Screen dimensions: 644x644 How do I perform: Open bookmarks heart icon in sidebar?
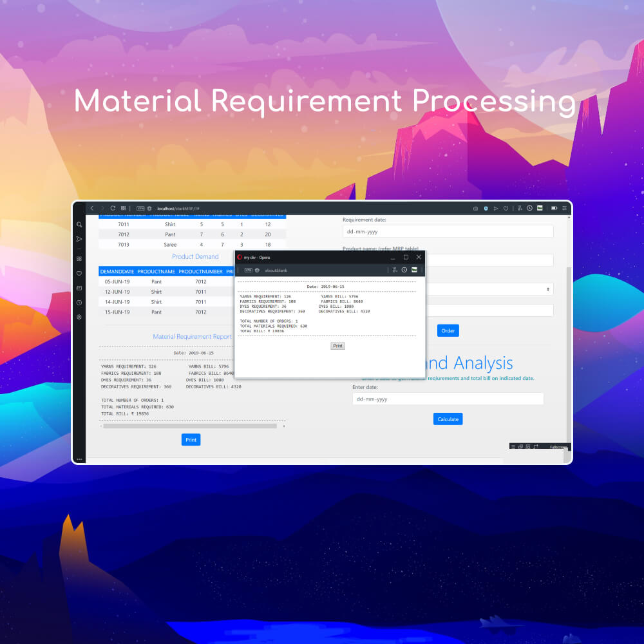tap(79, 274)
